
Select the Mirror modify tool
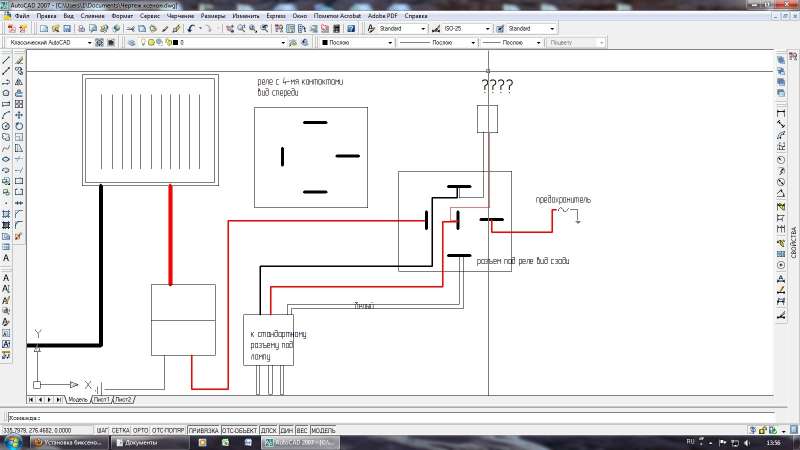tap(19, 82)
